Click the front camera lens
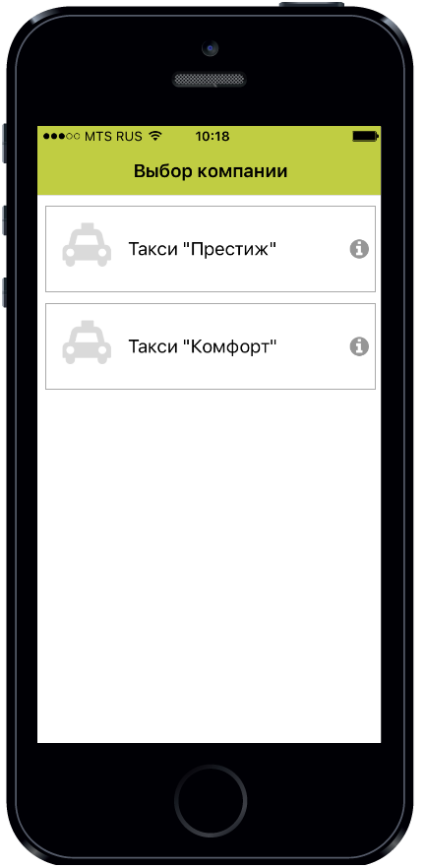 click(210, 49)
